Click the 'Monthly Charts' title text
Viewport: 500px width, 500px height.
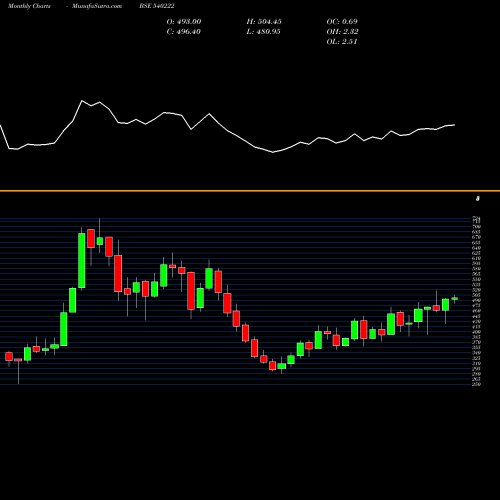(29, 6)
